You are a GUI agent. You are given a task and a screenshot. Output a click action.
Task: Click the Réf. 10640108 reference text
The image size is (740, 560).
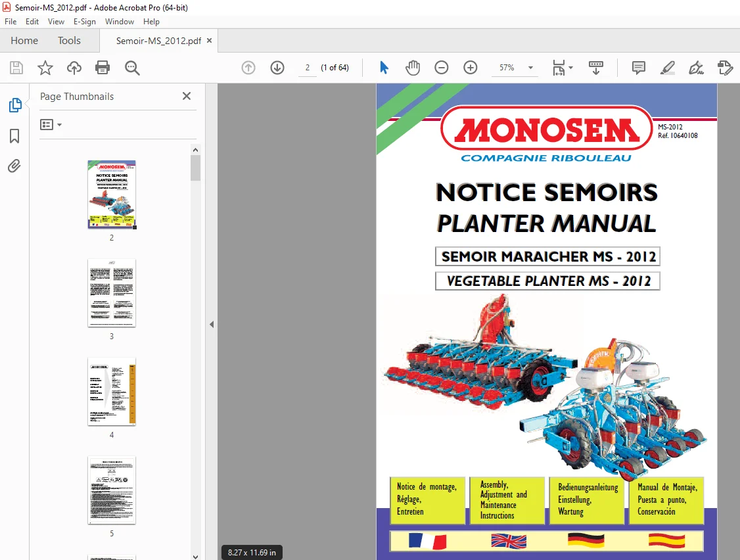(678, 135)
